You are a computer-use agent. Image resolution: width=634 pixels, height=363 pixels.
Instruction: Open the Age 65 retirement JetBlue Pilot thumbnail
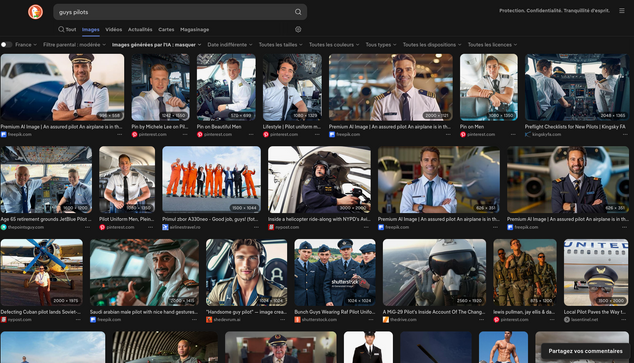coord(46,179)
